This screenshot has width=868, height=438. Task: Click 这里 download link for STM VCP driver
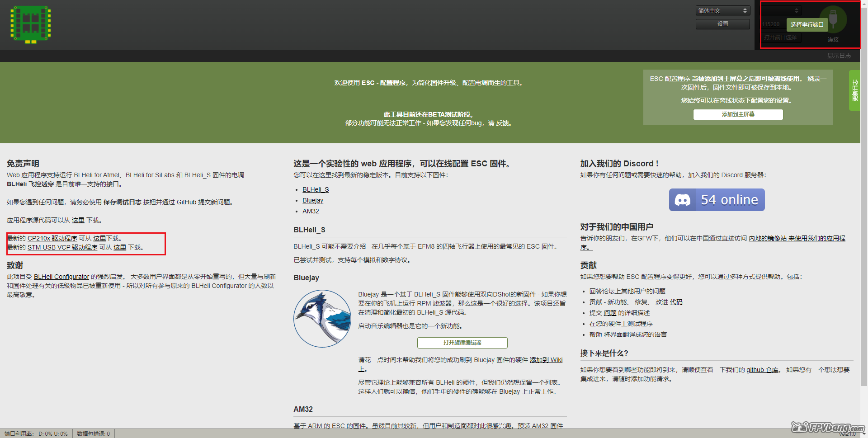120,247
